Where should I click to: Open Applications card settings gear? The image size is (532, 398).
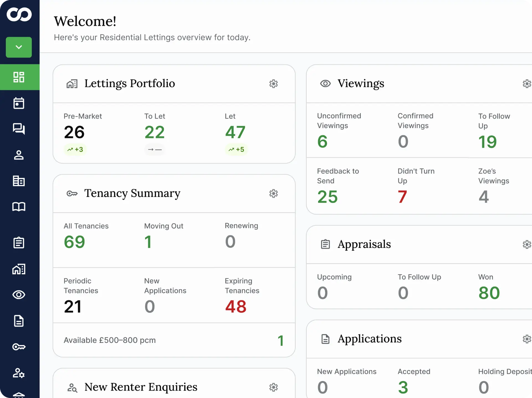click(527, 339)
